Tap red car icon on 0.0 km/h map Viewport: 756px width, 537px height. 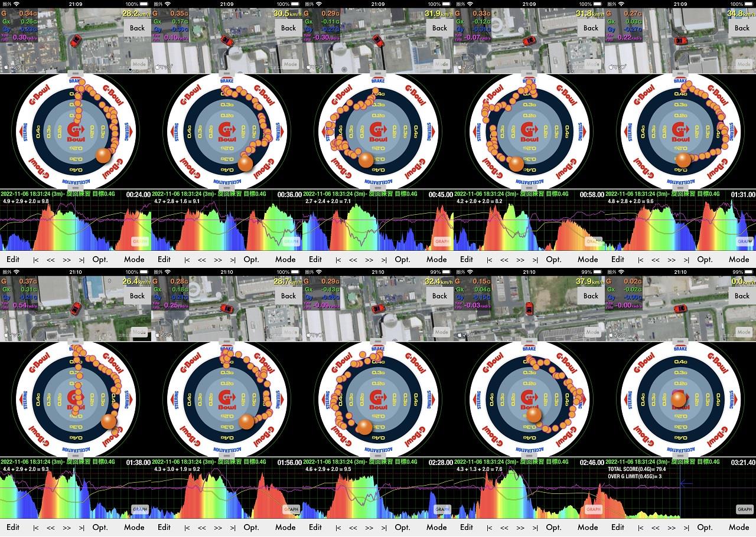pos(680,309)
